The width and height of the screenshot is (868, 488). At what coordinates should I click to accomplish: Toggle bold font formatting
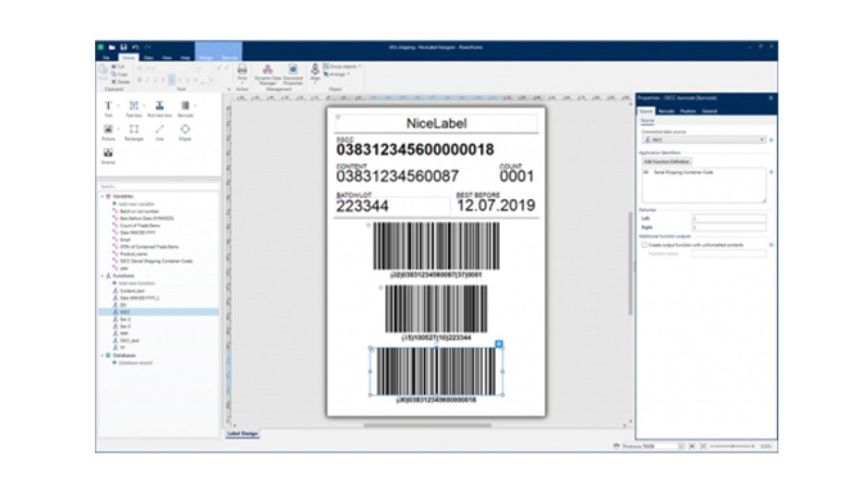pyautogui.click(x=139, y=79)
